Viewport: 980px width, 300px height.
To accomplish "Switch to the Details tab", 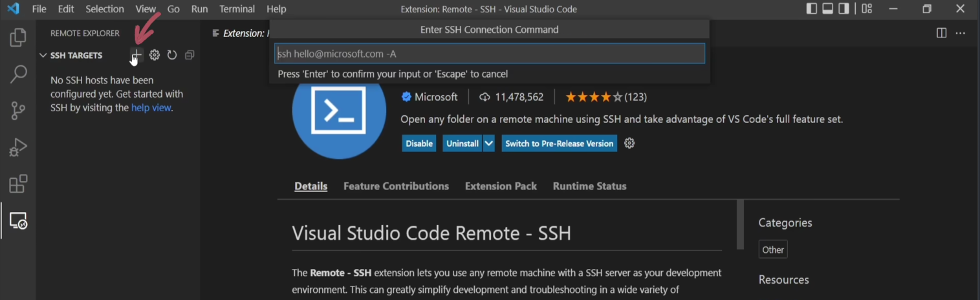I will point(311,186).
